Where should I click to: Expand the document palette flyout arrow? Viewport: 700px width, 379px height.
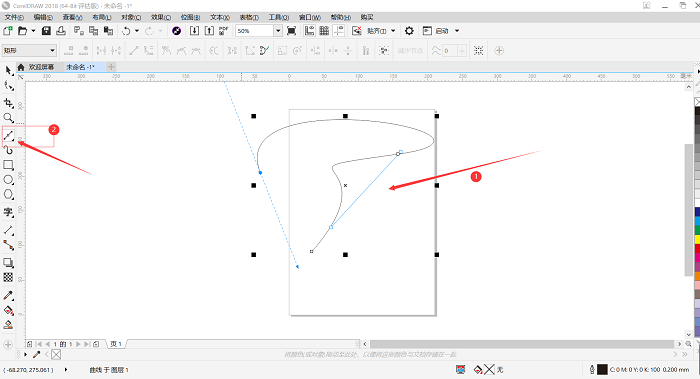25,354
